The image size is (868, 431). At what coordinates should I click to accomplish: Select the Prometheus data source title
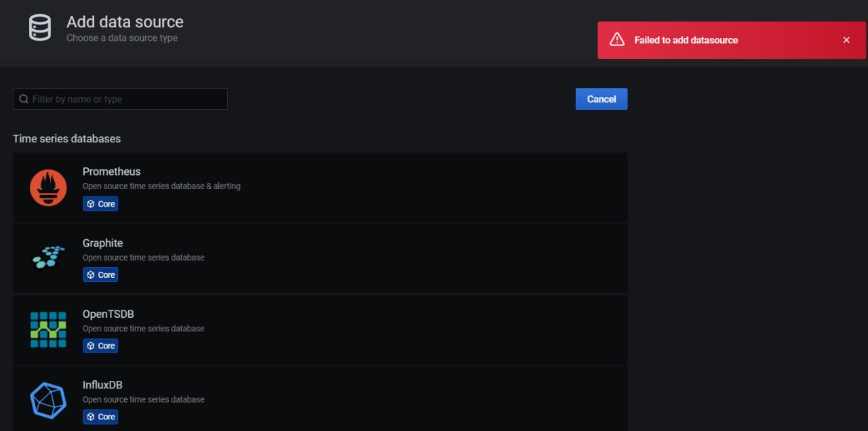coord(111,171)
